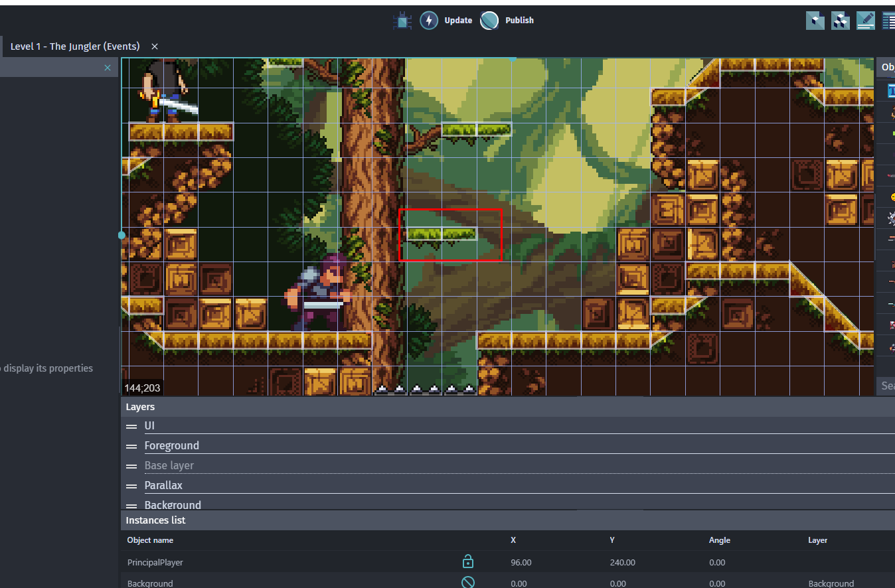Switch to the Level 1 - The Jungler tab
Viewport: 895px width, 588px height.
74,46
